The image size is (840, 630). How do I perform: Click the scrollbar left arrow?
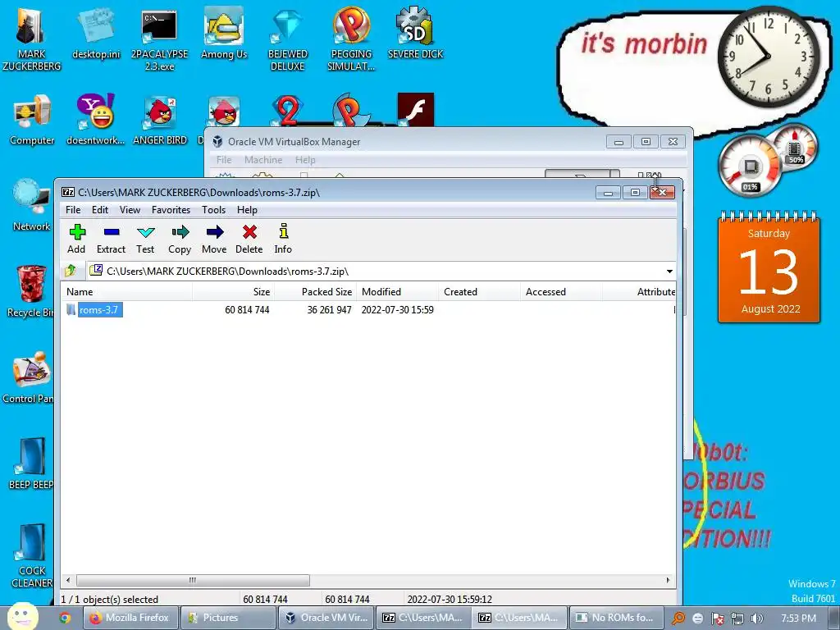[x=68, y=580]
